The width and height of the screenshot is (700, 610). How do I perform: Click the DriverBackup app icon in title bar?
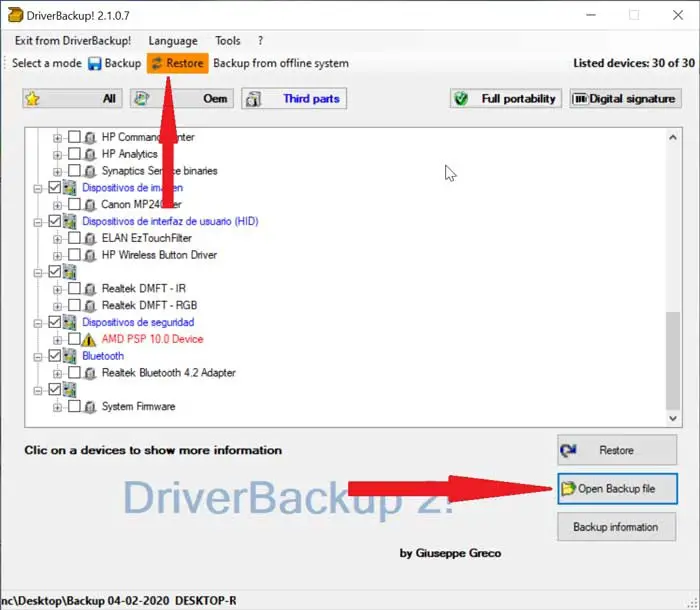click(15, 15)
